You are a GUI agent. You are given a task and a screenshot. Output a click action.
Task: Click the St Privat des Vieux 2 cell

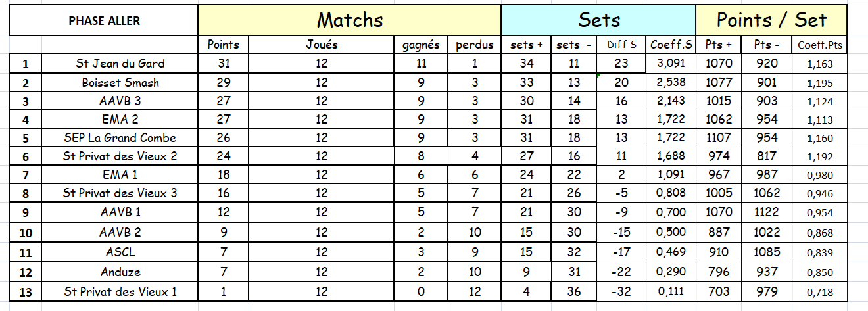pyautogui.click(x=120, y=156)
